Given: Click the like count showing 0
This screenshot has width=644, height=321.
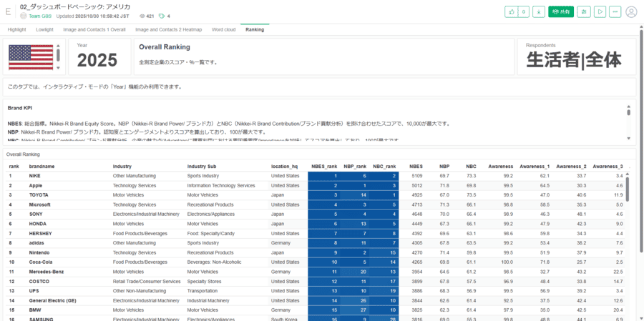Looking at the screenshot, I should pos(523,12).
